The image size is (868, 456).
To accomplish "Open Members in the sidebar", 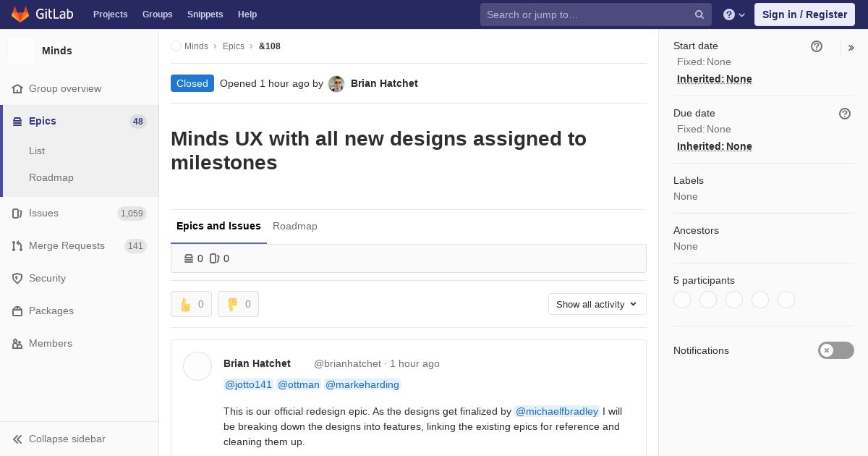I will click(x=80, y=343).
